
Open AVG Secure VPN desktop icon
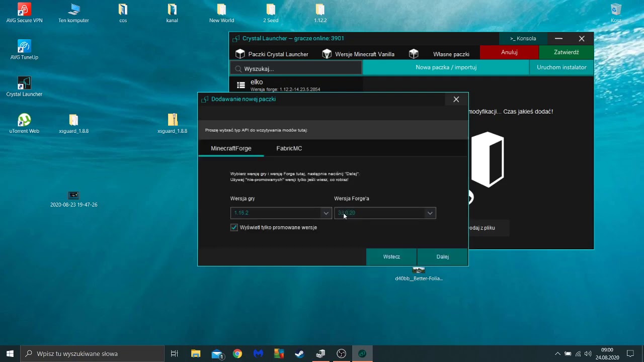tap(24, 13)
